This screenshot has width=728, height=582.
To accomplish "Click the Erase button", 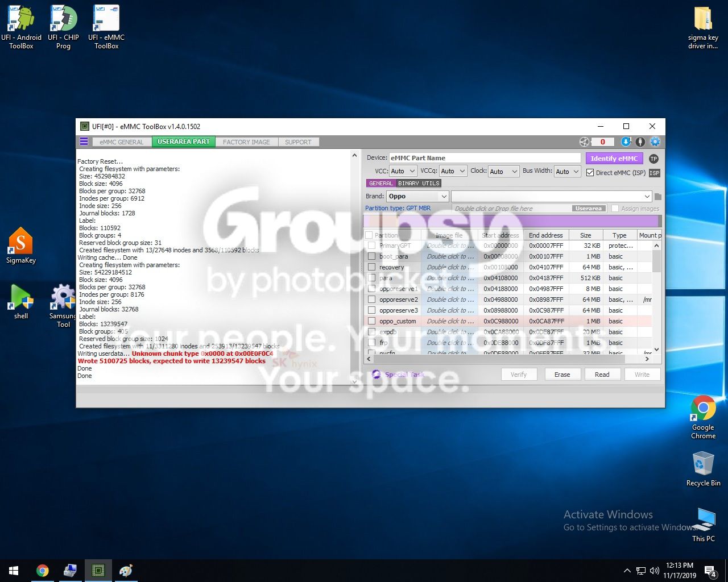I will tap(562, 375).
